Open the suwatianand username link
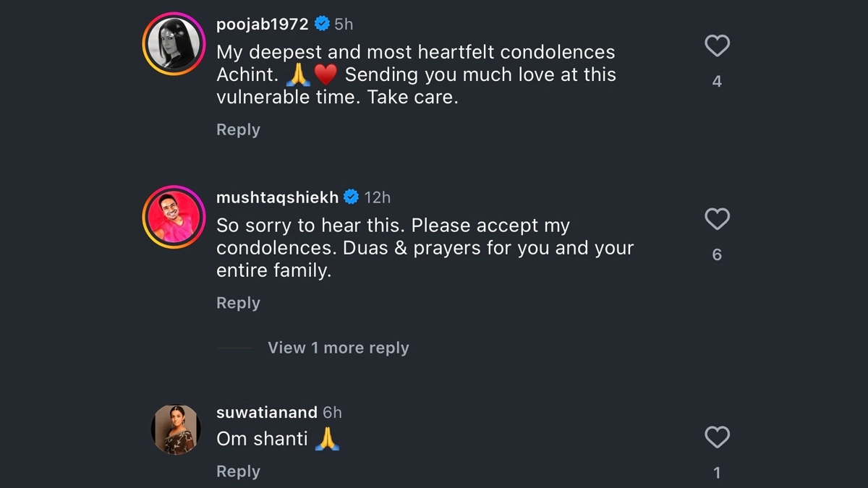The width and height of the screenshot is (868, 488). [x=267, y=413]
